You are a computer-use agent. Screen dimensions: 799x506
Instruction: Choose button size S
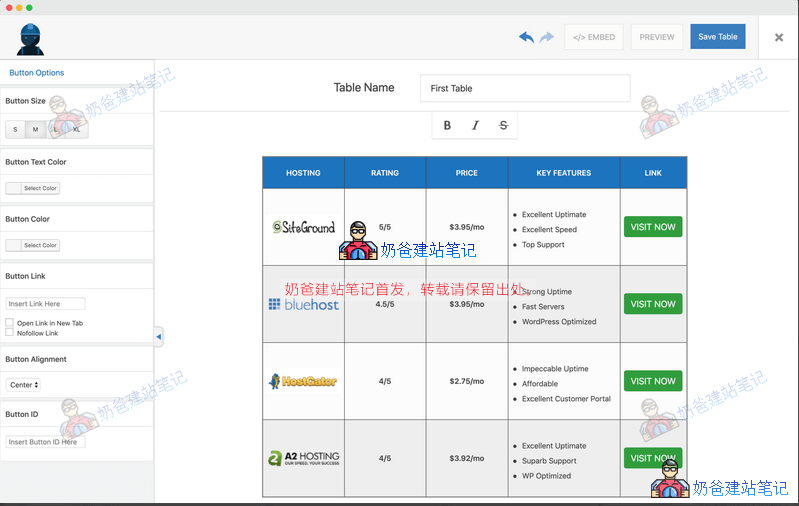[x=15, y=130]
